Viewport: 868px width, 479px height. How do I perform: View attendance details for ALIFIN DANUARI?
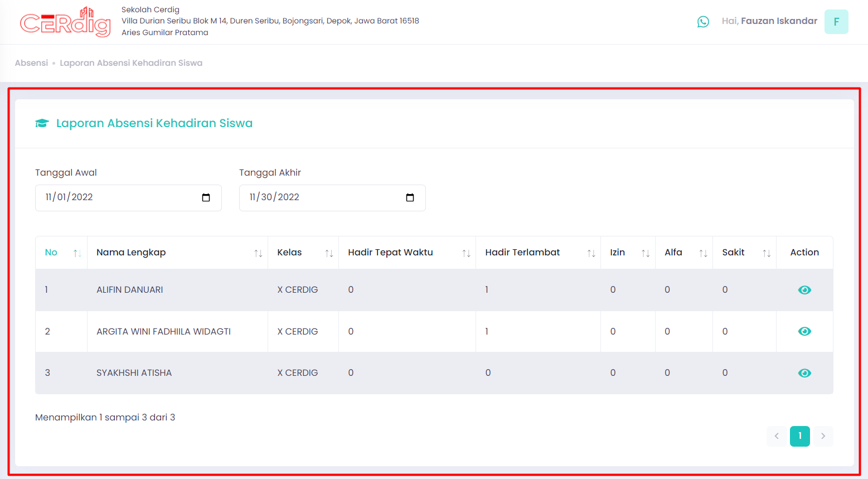[x=804, y=290]
